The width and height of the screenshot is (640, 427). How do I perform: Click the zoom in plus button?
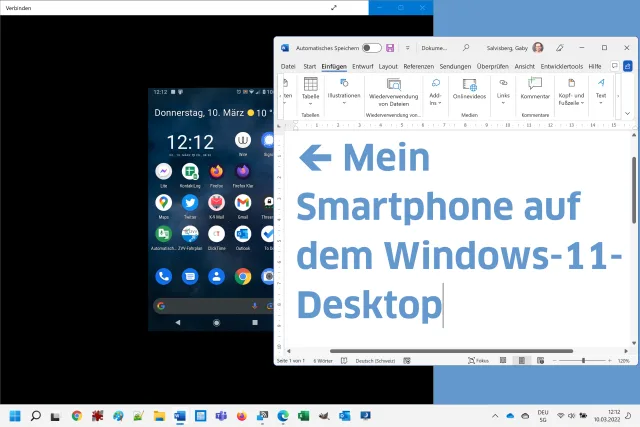point(609,361)
